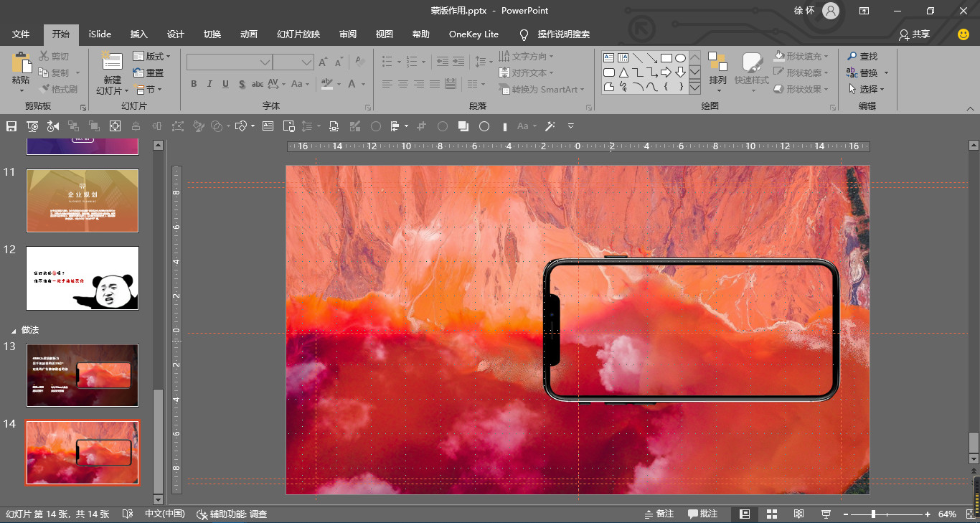Select the Right Arrow shape in gallery
980x523 pixels.
click(x=666, y=72)
